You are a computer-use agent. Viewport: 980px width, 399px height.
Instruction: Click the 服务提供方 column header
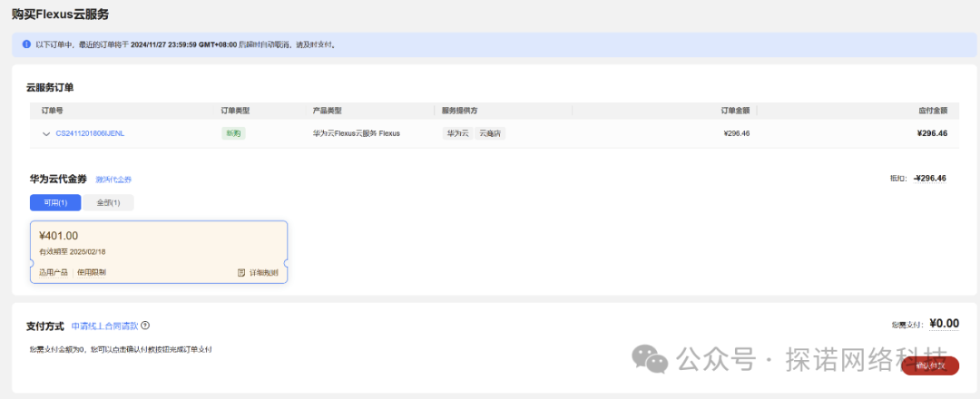pos(459,111)
